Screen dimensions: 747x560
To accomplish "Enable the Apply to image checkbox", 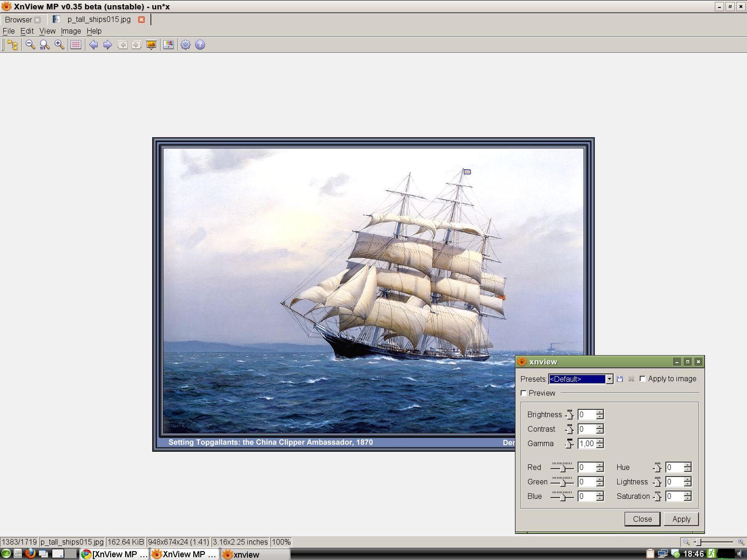I will pyautogui.click(x=642, y=379).
